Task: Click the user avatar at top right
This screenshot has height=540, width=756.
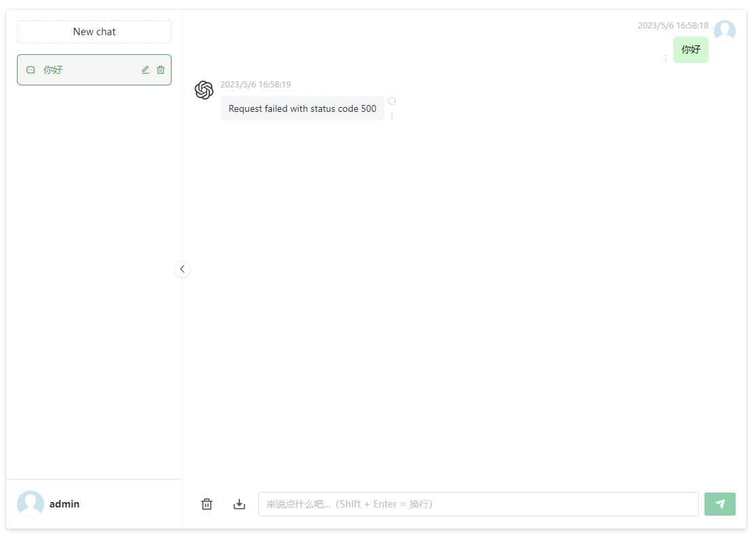Action: coord(725,30)
